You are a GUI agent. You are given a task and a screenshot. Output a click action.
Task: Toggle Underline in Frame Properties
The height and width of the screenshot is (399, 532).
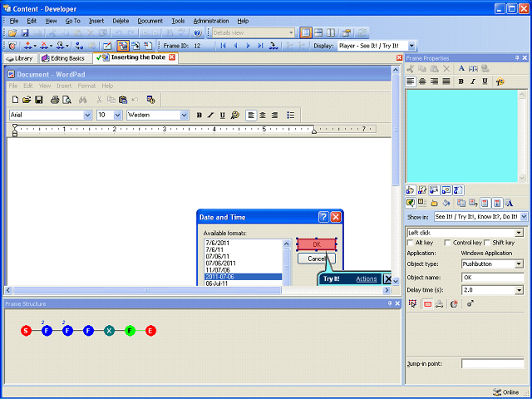pos(485,81)
